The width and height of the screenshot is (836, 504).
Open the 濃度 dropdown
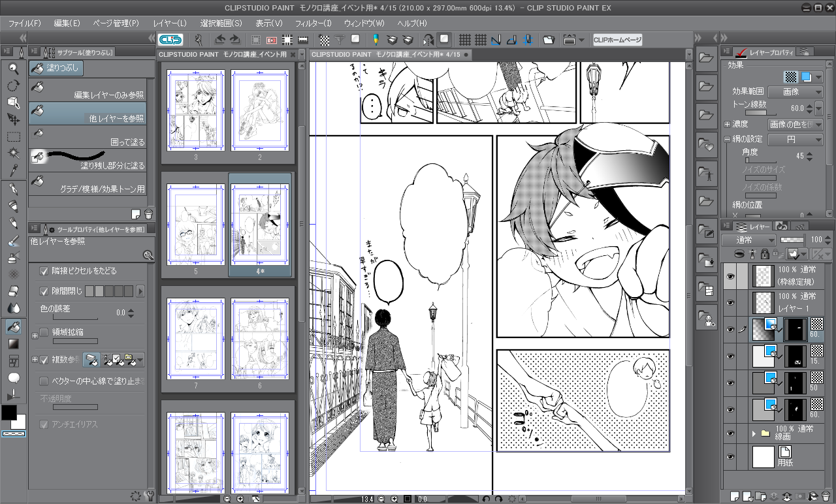click(796, 124)
